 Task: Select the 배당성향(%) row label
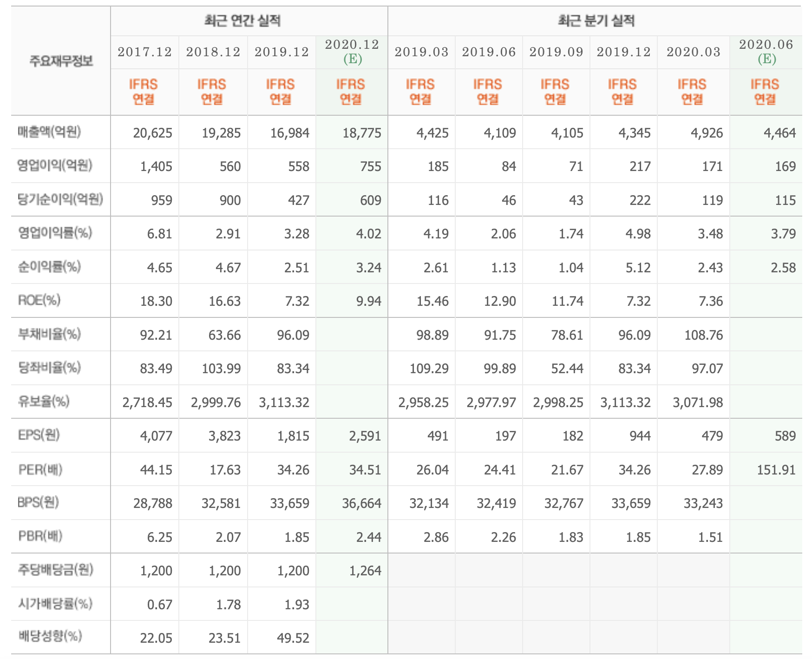tap(50, 636)
